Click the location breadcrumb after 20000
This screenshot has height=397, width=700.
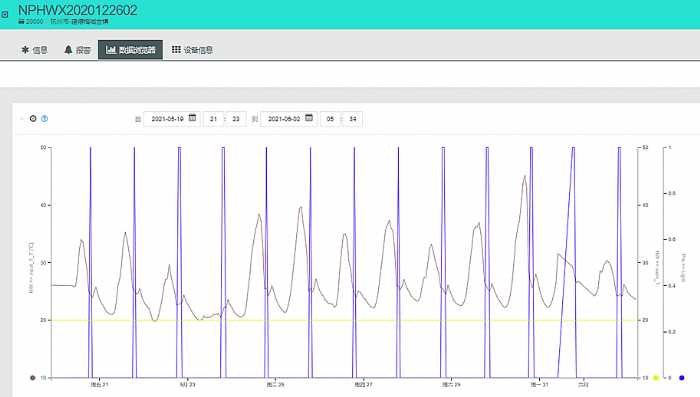[79, 21]
